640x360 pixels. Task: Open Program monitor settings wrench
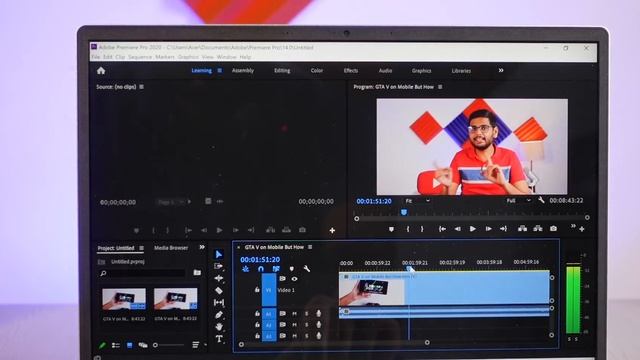541,200
